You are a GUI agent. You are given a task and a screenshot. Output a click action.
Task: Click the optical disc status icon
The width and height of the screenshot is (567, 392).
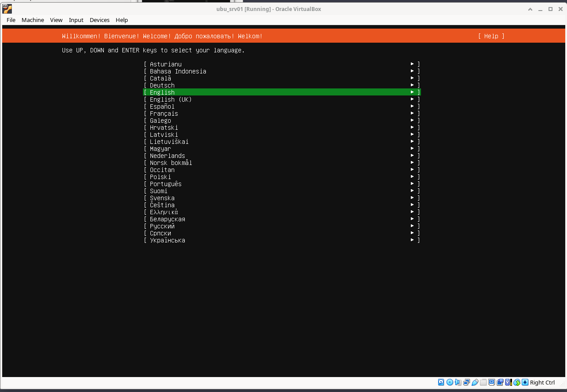(450, 382)
